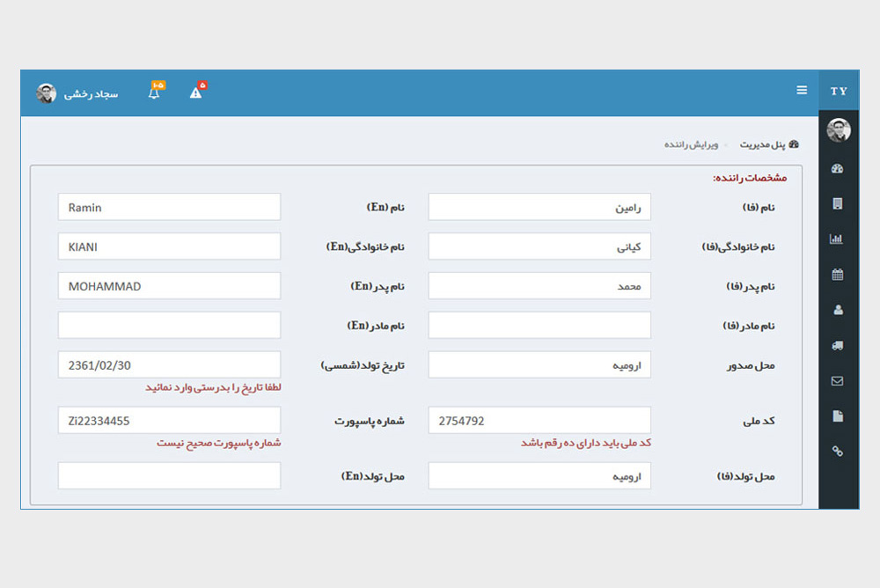The width and height of the screenshot is (880, 588).
Task: Click the dashboard icon beside پنل مدیریت breadcrumb
Action: tap(794, 144)
